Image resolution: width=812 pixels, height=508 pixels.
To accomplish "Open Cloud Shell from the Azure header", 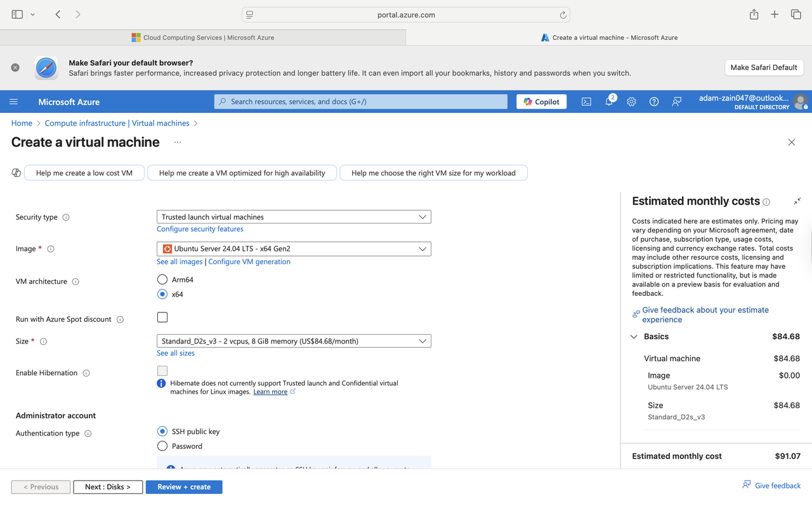I will click(x=586, y=102).
